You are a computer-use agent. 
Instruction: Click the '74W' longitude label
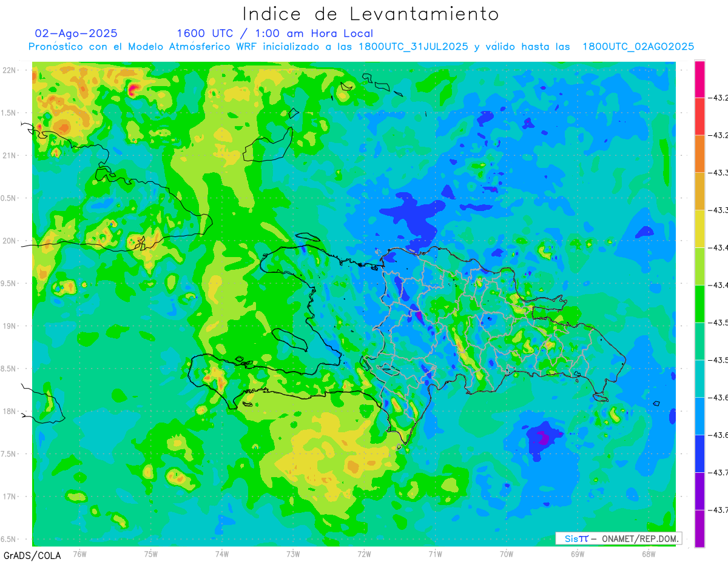[222, 554]
